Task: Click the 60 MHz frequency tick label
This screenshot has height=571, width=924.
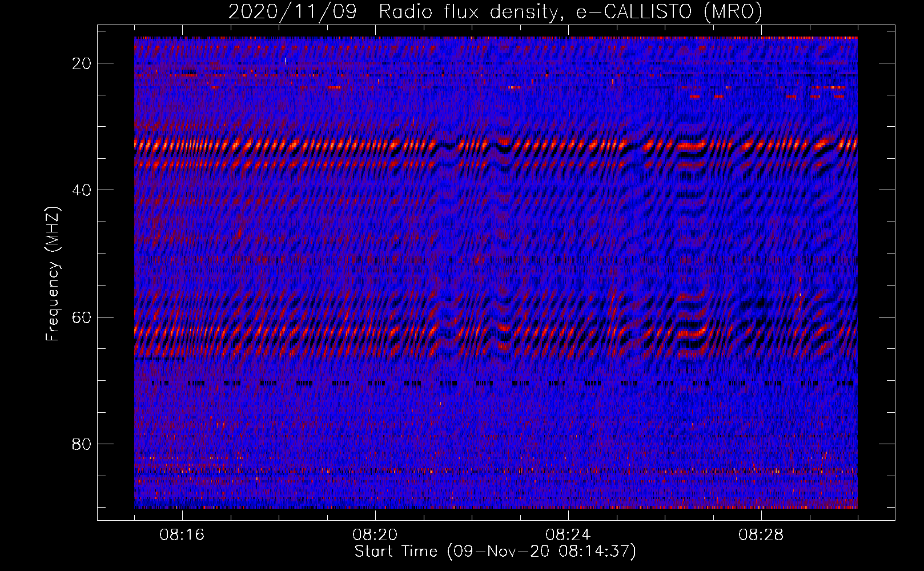Action: click(82, 317)
